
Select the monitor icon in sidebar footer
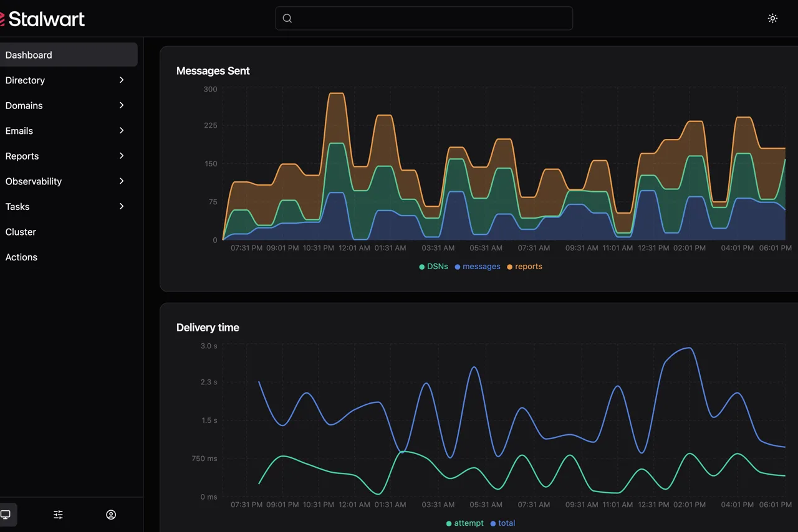point(6,515)
